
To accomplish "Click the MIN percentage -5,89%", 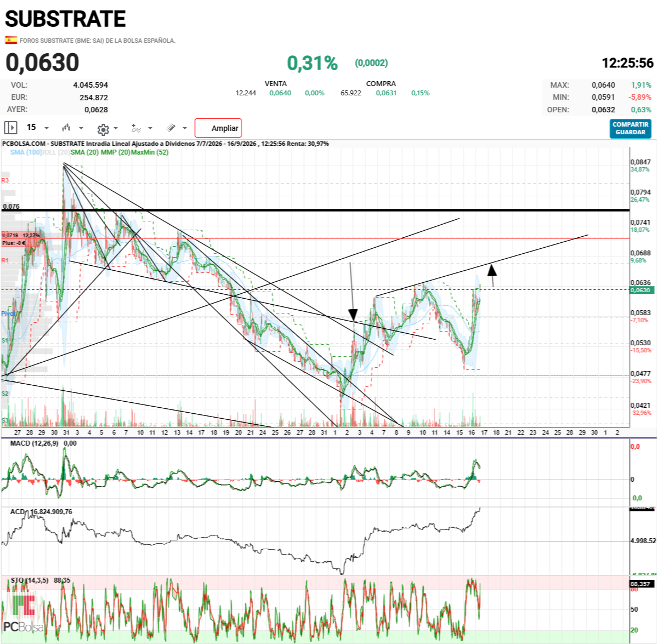I will tap(640, 97).
